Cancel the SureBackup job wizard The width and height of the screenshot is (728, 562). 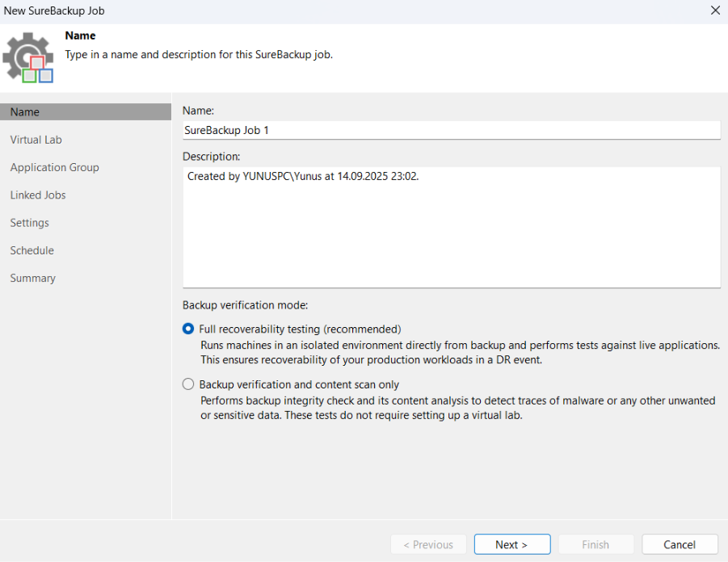coord(680,544)
